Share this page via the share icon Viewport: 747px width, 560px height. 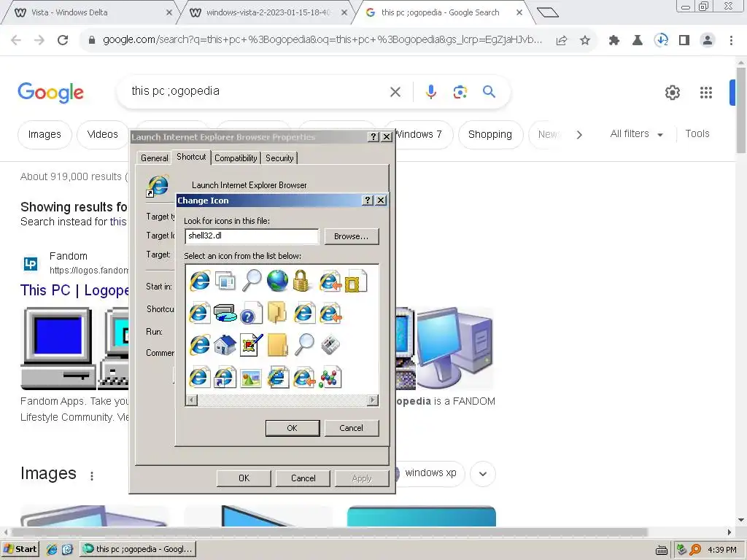(562, 41)
